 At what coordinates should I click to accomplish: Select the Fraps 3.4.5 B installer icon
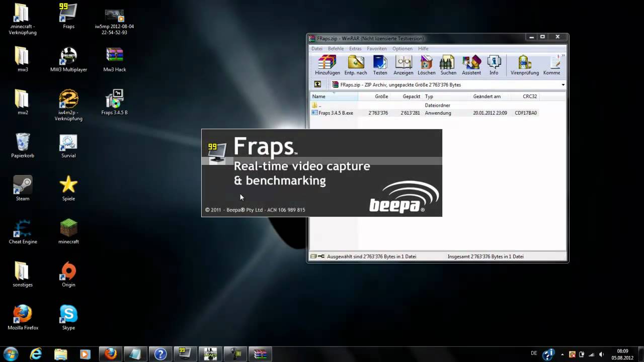[x=115, y=103]
